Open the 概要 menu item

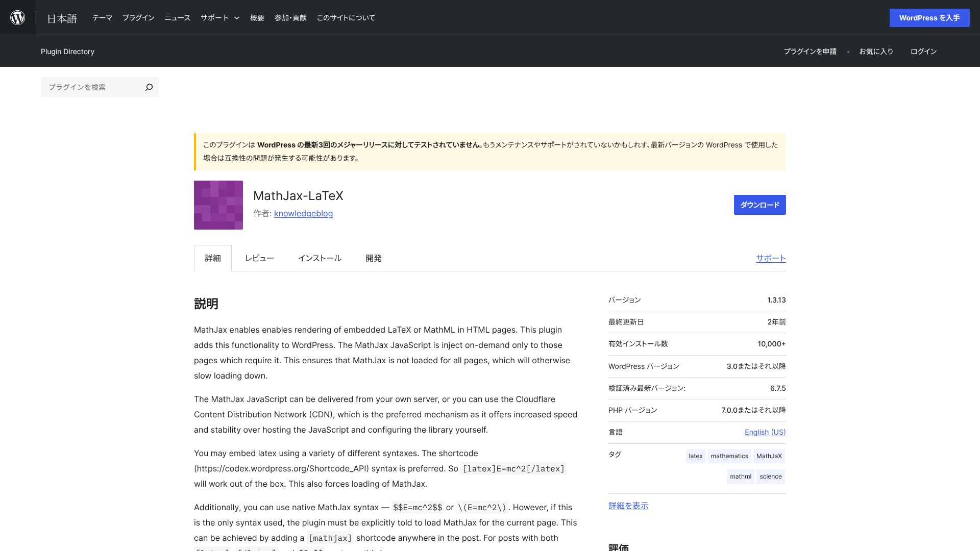click(257, 18)
